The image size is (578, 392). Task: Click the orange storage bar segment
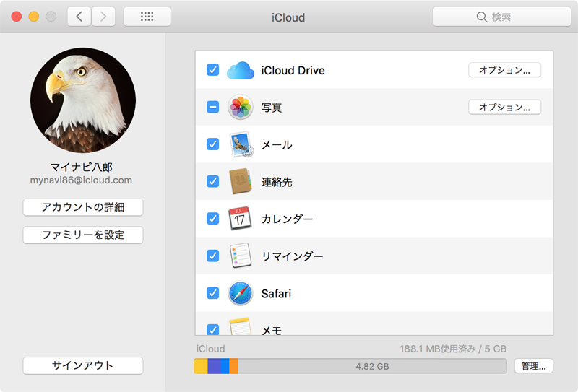coord(233,366)
